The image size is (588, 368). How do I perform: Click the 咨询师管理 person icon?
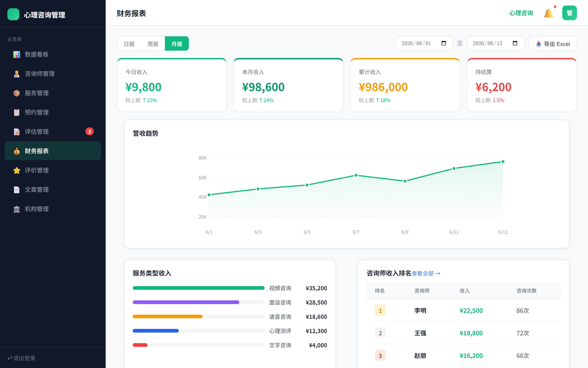click(x=17, y=74)
